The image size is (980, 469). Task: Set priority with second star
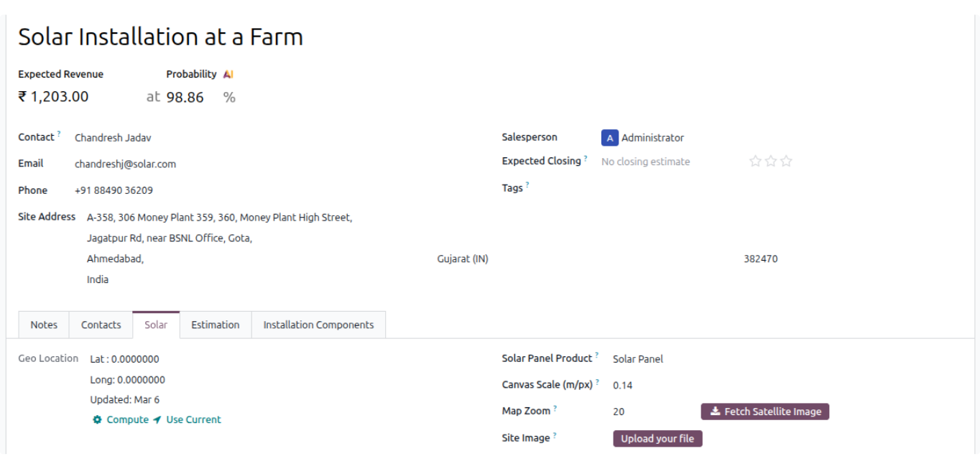pos(771,161)
